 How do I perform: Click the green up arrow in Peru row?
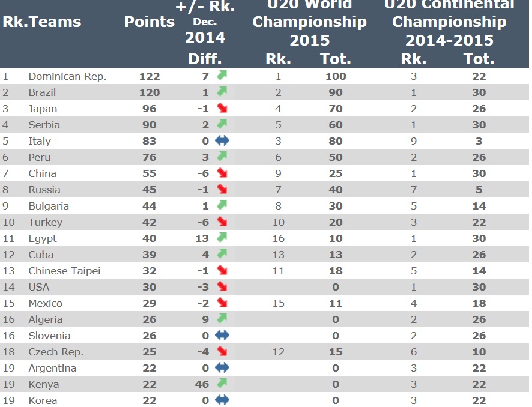222,157
